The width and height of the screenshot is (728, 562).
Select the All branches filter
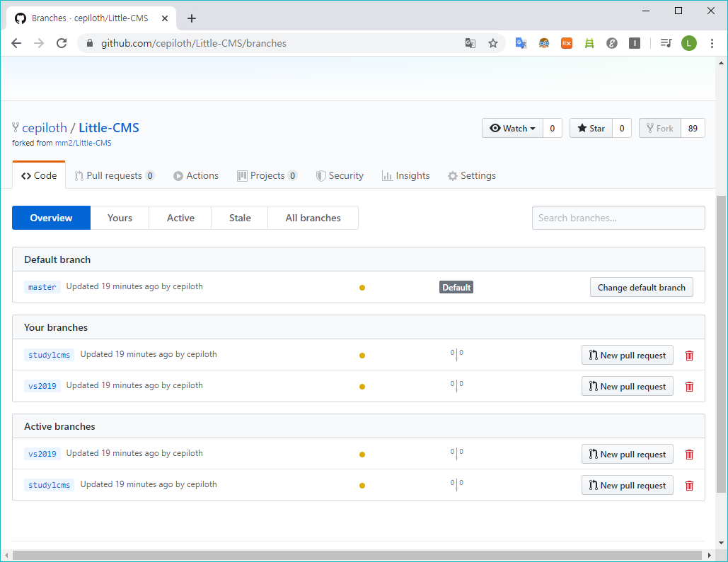click(313, 218)
